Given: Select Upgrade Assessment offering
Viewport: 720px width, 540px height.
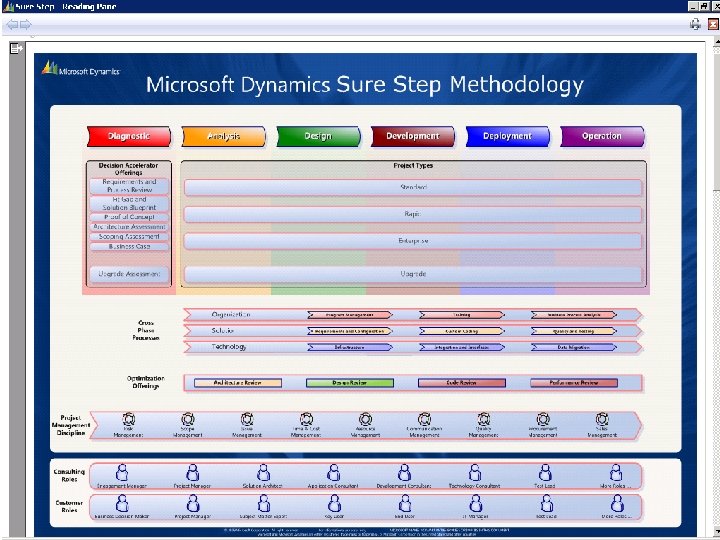Looking at the screenshot, I should pos(129,274).
